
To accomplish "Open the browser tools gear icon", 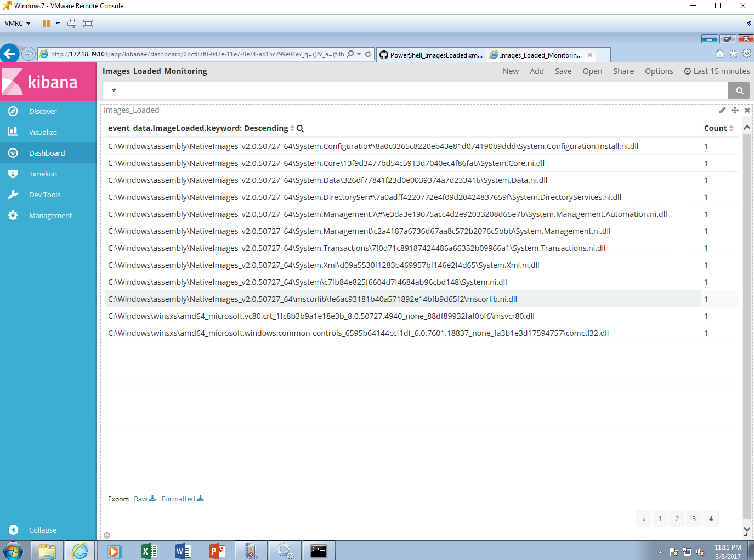I will coord(747,54).
